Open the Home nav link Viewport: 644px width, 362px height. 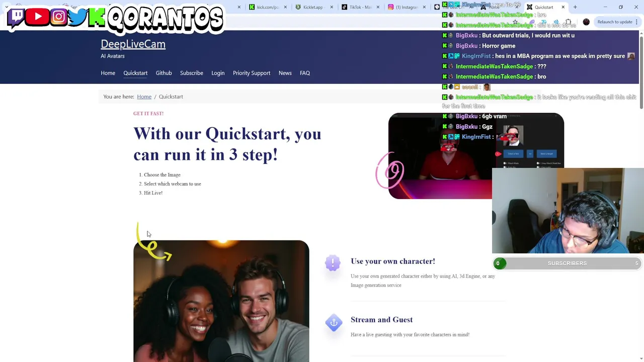[108, 73]
